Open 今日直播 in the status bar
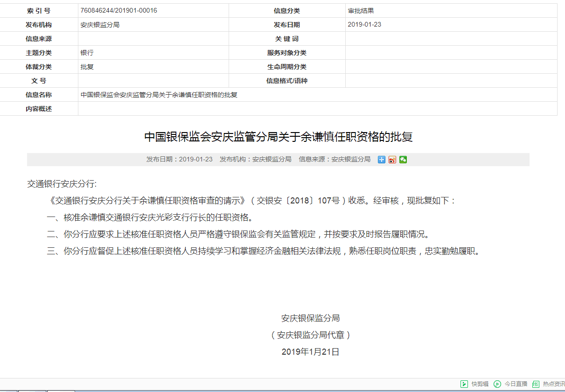Viewport: 565px width, 392px height. click(x=510, y=384)
